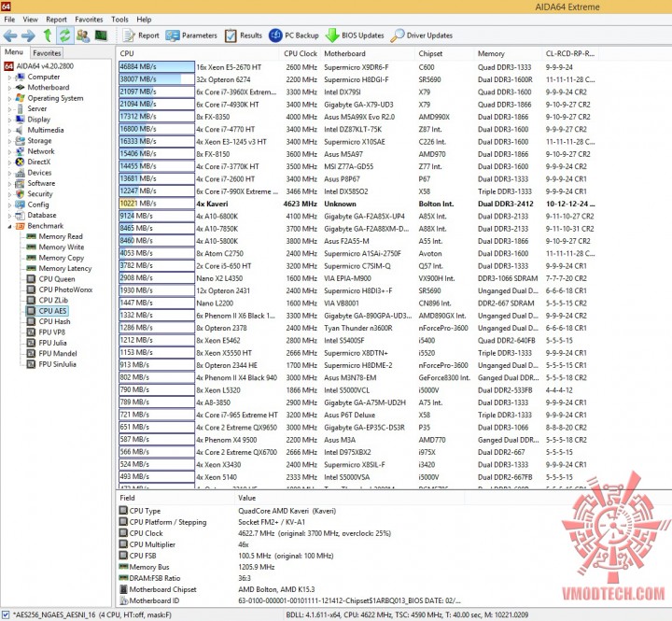The height and width of the screenshot is (621, 672).
Task: Open the Help menu
Action: tap(144, 20)
